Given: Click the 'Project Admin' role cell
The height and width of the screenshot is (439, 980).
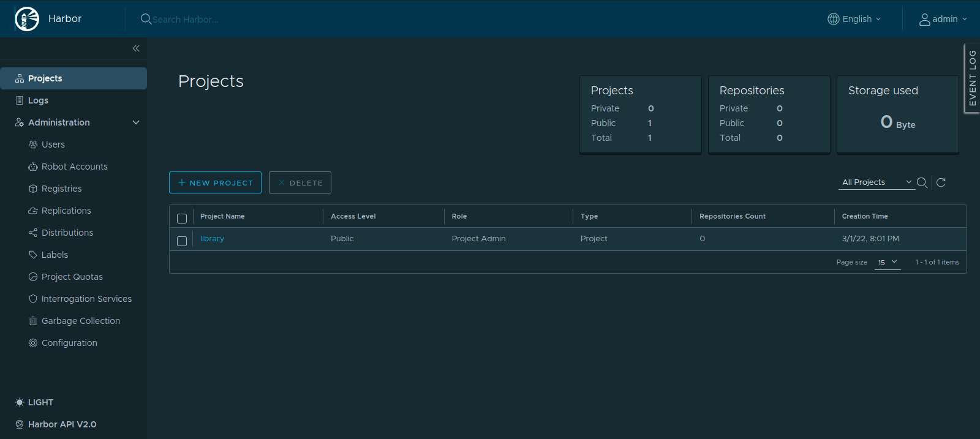Looking at the screenshot, I should 479,239.
